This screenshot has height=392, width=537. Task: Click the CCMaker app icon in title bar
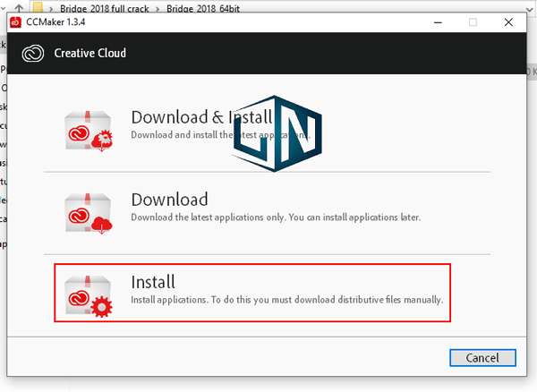pyautogui.click(x=15, y=22)
